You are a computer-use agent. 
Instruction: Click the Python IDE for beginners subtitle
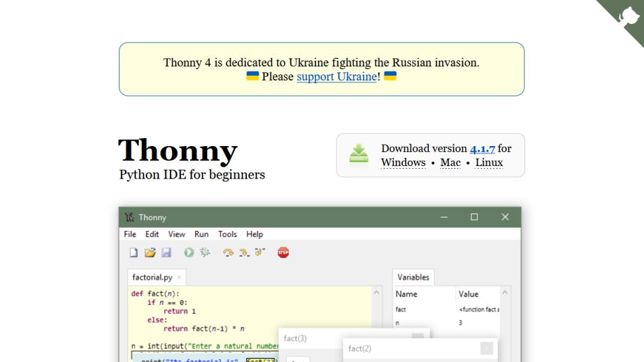(x=193, y=175)
